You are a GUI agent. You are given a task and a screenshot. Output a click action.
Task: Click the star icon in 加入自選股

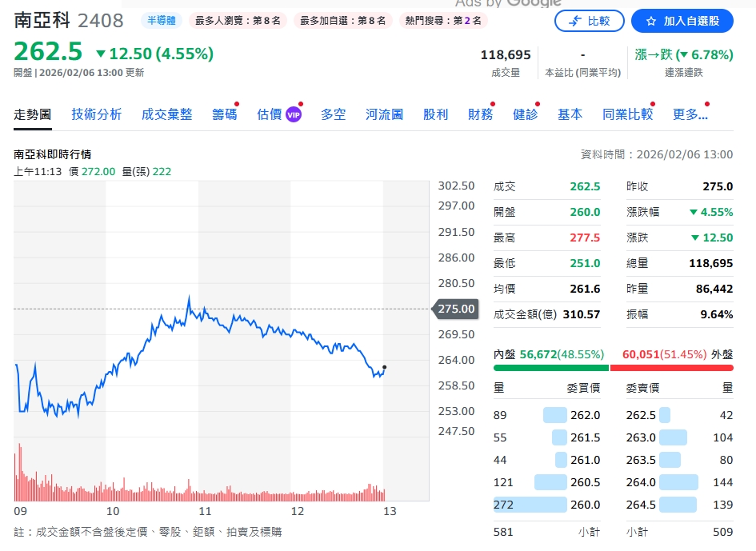[650, 21]
